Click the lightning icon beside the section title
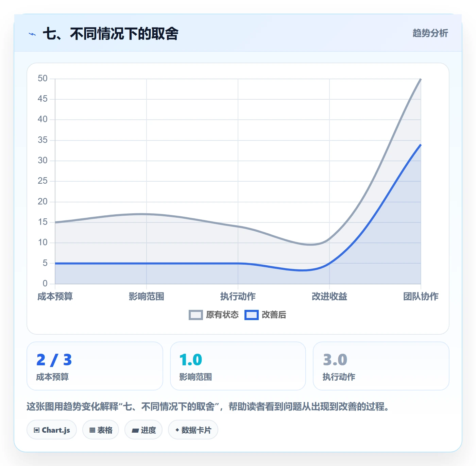This screenshot has height=466, width=476. 32,34
